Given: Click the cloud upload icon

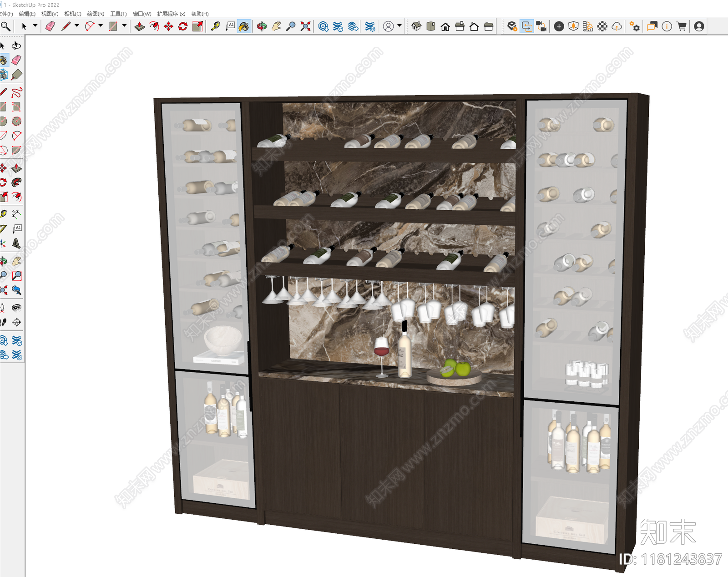Looking at the screenshot, I should [617, 26].
